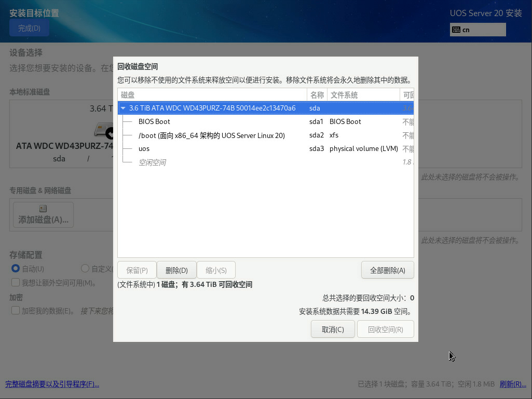Click the 保留(P) button
Viewport: 532px width, 399px height.
(x=137, y=270)
